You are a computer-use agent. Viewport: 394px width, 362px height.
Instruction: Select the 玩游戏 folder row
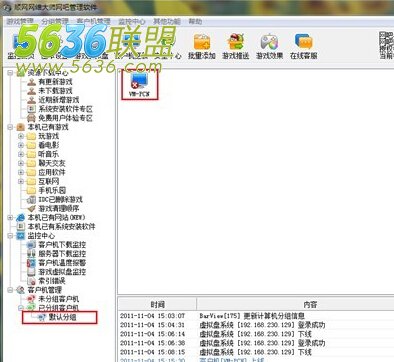[x=48, y=136]
